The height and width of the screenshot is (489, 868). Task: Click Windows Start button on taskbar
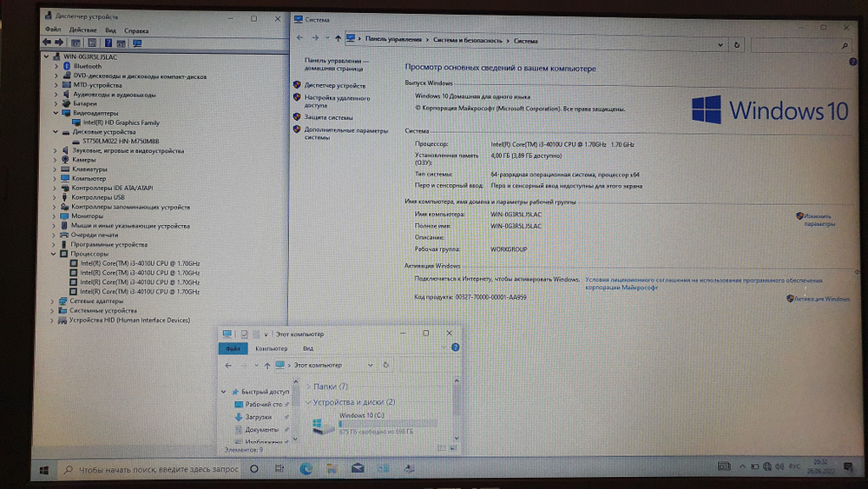coord(44,470)
